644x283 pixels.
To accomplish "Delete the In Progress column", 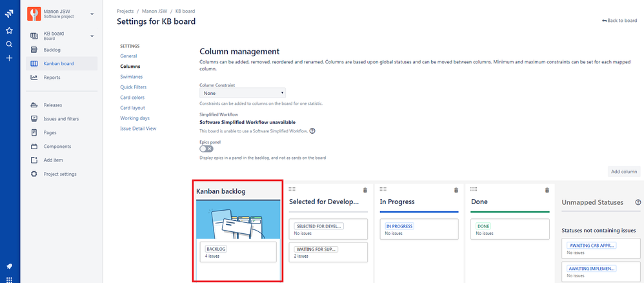I will click(x=456, y=190).
